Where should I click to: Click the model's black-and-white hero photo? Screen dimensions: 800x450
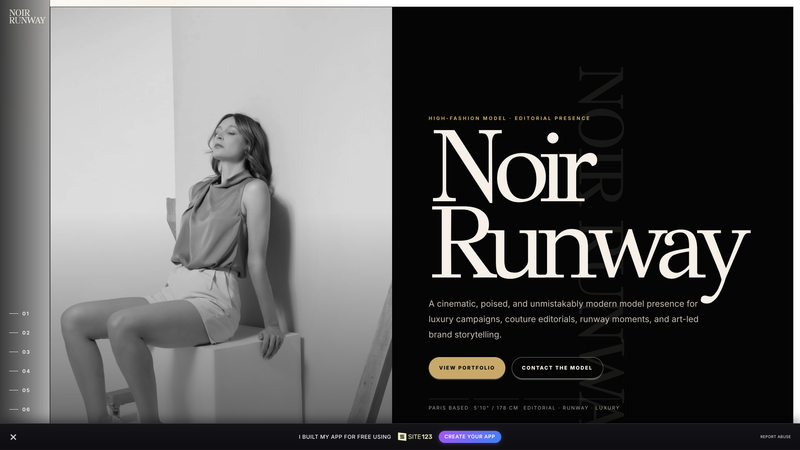[x=221, y=215]
